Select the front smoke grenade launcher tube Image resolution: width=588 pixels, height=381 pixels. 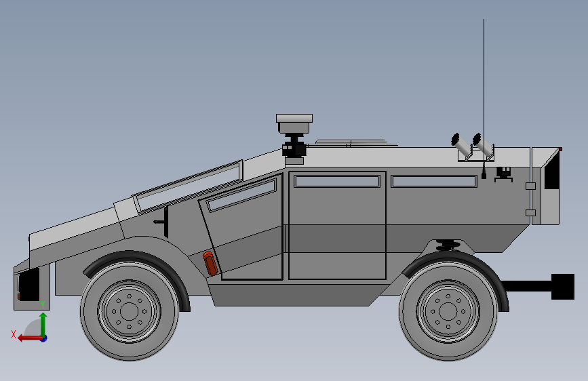pyautogui.click(x=462, y=145)
